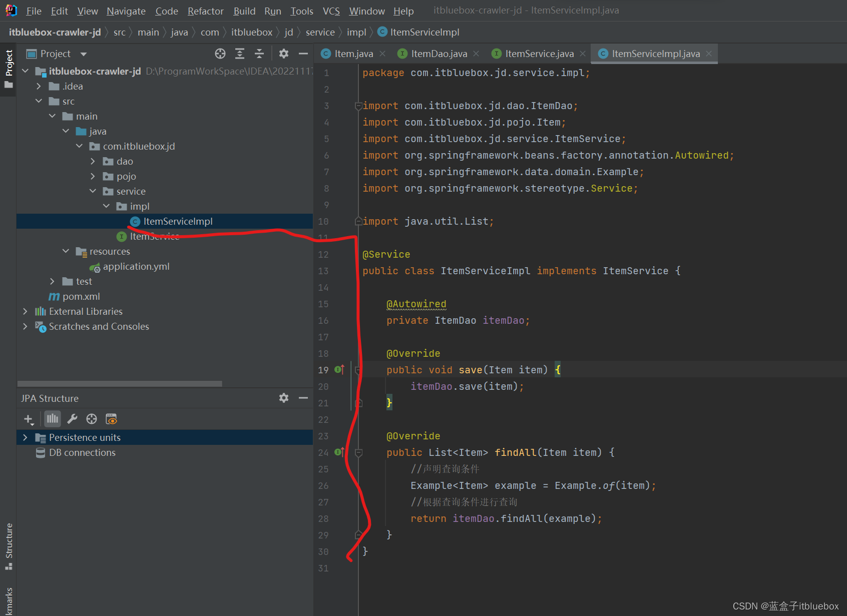The image size is (847, 616).
Task: Open the Navigate menu
Action: 126,11
